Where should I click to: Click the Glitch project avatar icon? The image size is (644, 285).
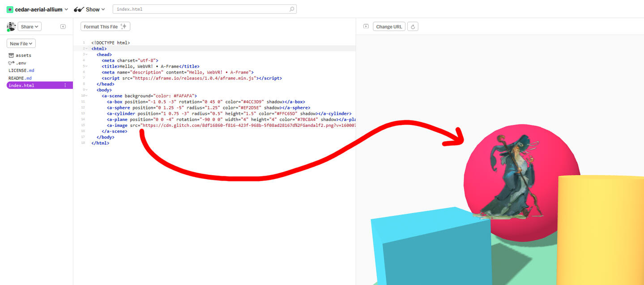(10, 9)
